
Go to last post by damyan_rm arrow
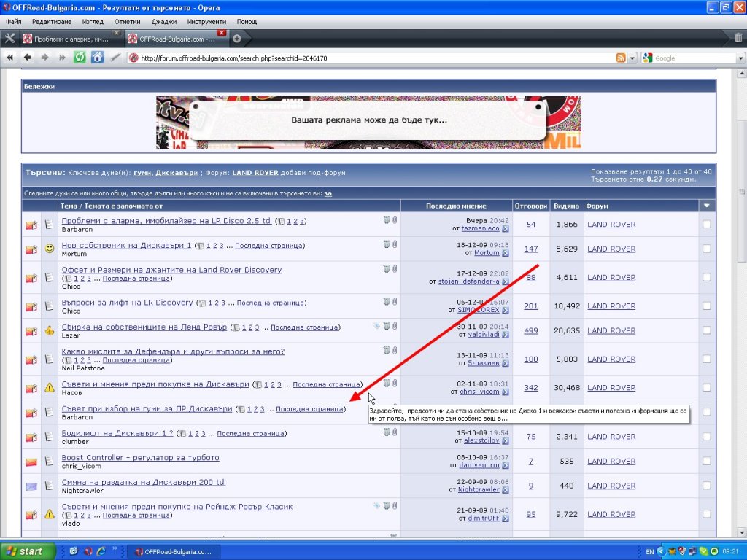point(505,465)
